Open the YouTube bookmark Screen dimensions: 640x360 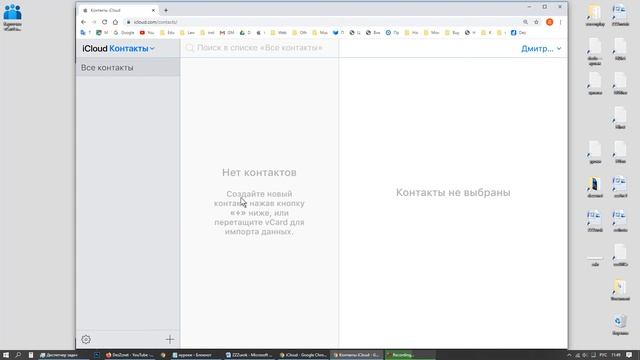pos(147,33)
